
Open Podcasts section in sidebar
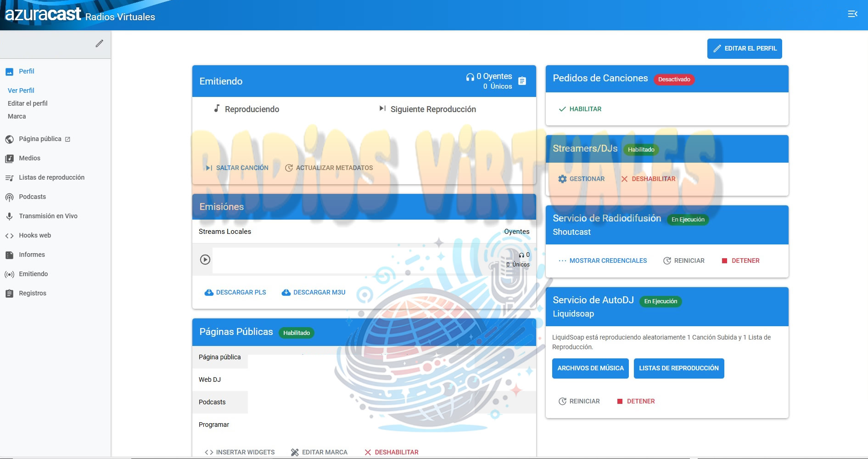(x=32, y=197)
